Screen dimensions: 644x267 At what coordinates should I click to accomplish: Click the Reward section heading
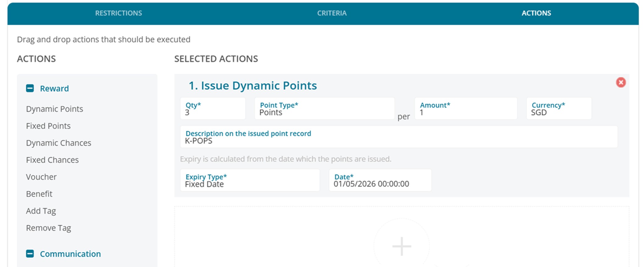[x=54, y=89]
